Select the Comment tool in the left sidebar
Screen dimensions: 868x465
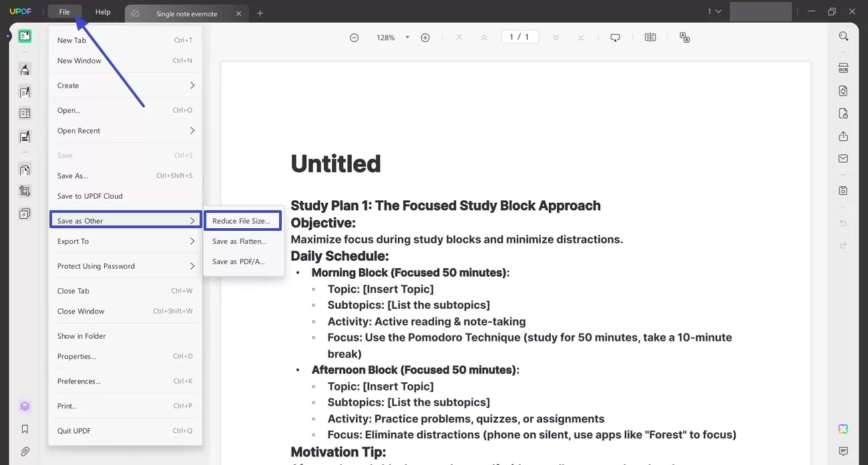(x=25, y=69)
